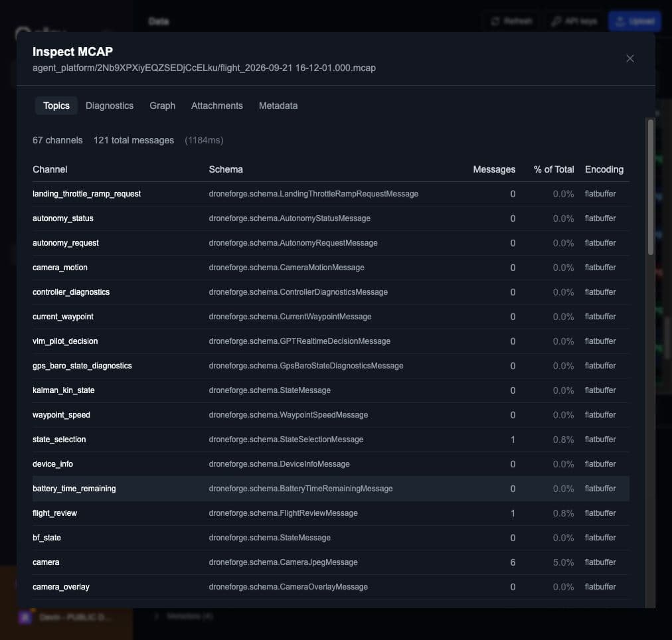Select the gps_baro_state_diagnostics channel

point(82,366)
